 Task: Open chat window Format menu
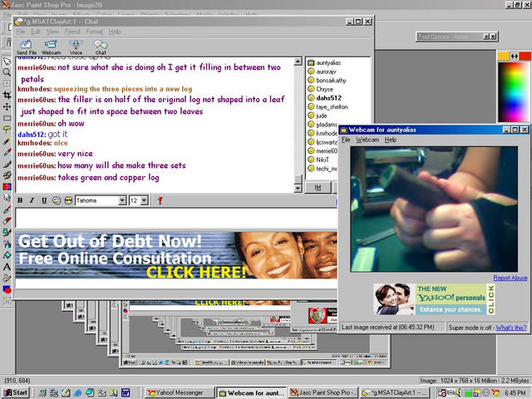pos(94,32)
